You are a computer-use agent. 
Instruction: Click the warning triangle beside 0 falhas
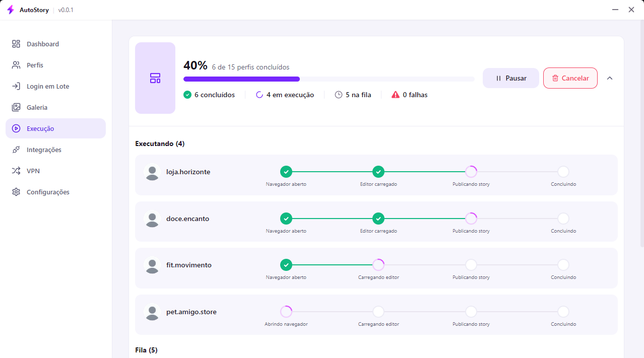(x=396, y=95)
